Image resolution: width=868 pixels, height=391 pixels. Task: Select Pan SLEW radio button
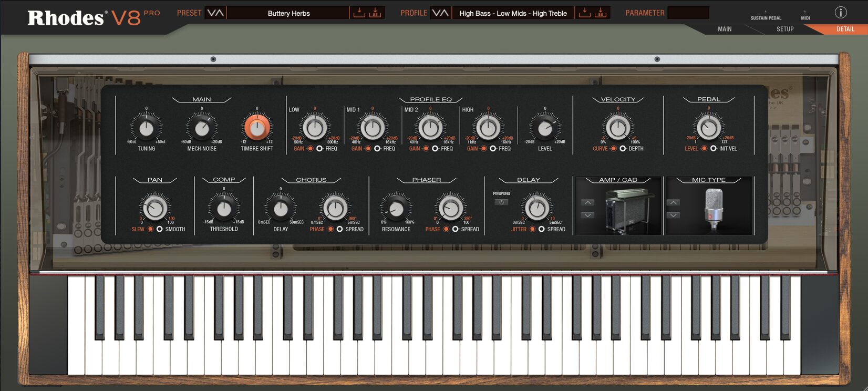click(x=150, y=229)
